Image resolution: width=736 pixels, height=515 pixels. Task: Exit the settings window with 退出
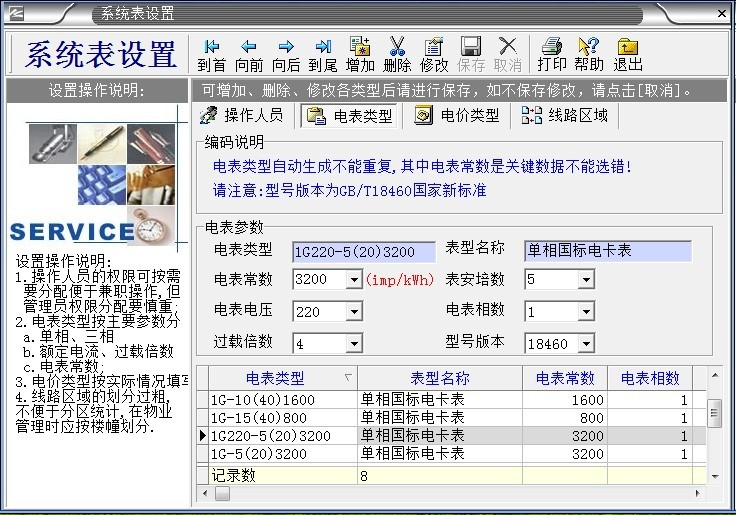627,55
